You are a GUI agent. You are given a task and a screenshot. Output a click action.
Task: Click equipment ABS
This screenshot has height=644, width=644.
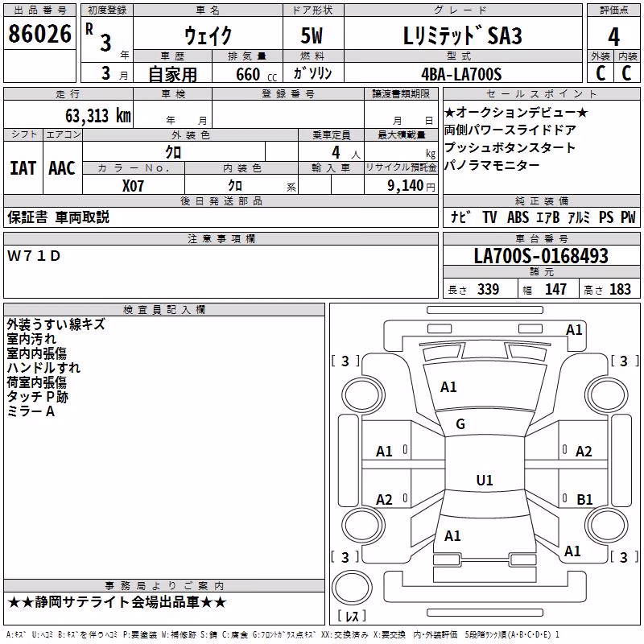pyautogui.click(x=518, y=217)
